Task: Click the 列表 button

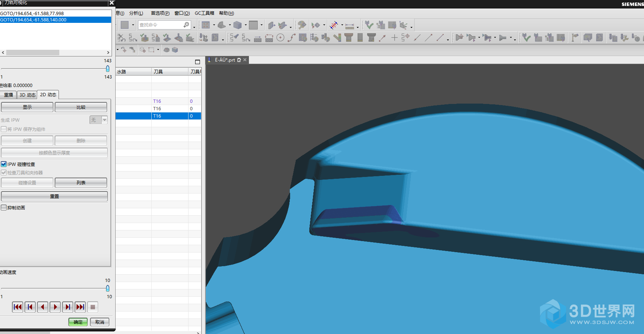Action: (x=81, y=182)
